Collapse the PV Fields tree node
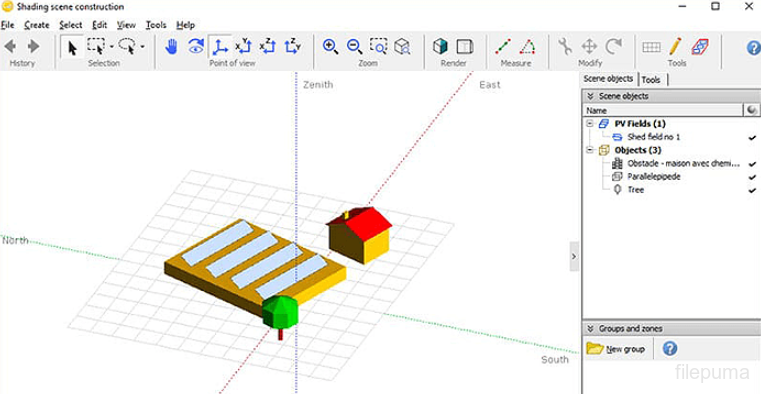The height and width of the screenshot is (394, 761). 590,124
